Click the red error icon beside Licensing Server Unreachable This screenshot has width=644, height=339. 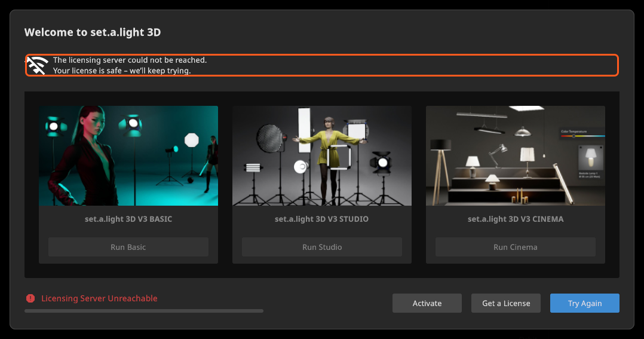(x=30, y=298)
